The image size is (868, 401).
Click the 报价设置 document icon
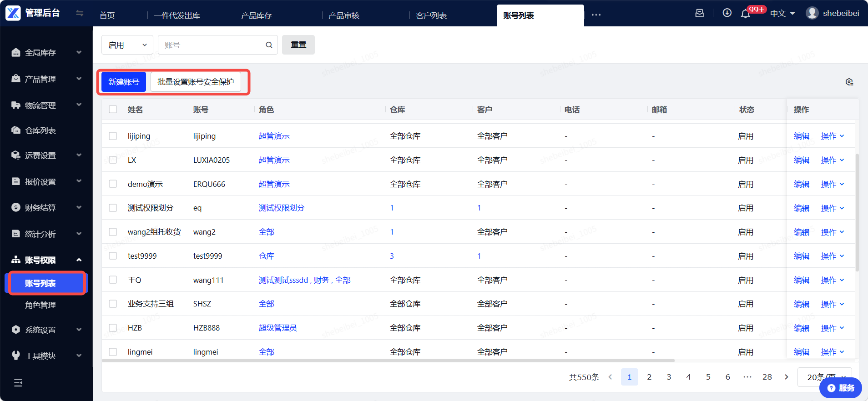click(16, 181)
